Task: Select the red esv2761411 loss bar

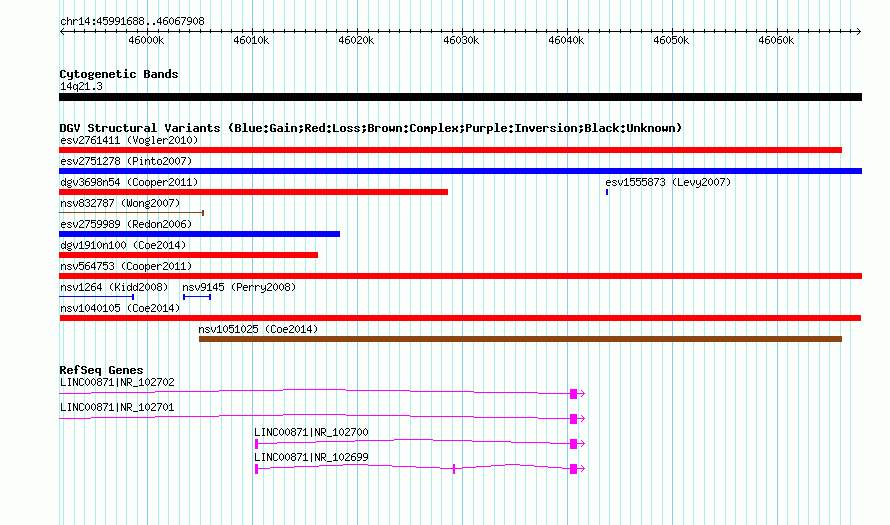Action: click(x=450, y=150)
